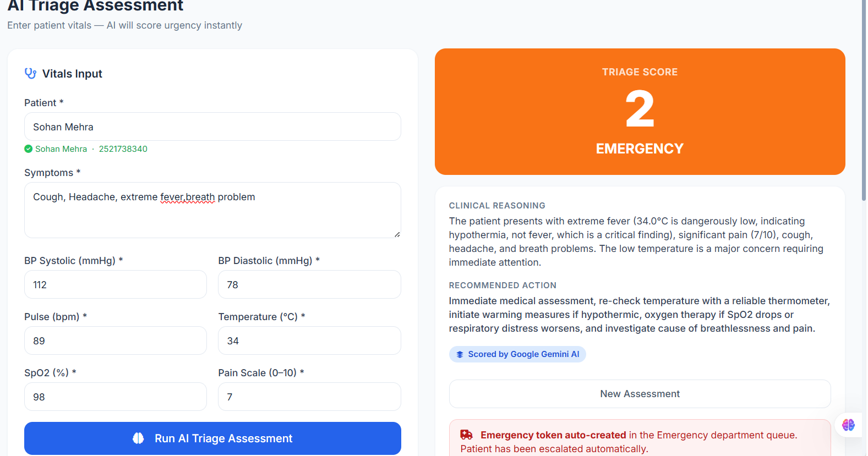
Task: Click the ambulance icon in emergency alert
Action: (467, 435)
